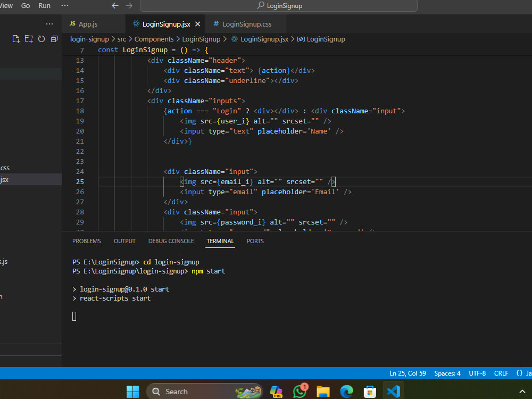Screen dimensions: 532x399
Task: Click the {action} expression on line 14
Action: coord(274,71)
